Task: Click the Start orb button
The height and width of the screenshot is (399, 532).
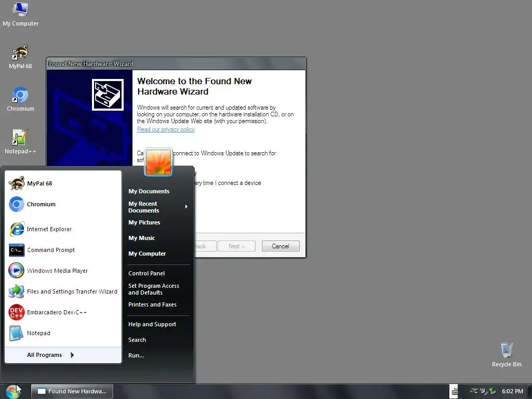Action: click(12, 391)
